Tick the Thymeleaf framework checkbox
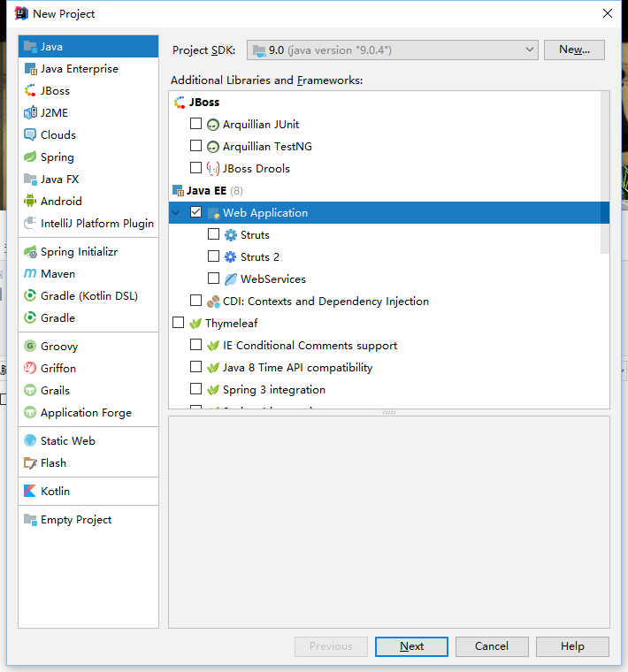 (179, 324)
